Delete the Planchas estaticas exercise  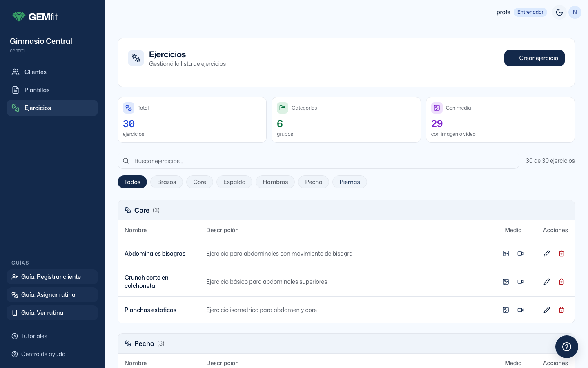pos(561,310)
